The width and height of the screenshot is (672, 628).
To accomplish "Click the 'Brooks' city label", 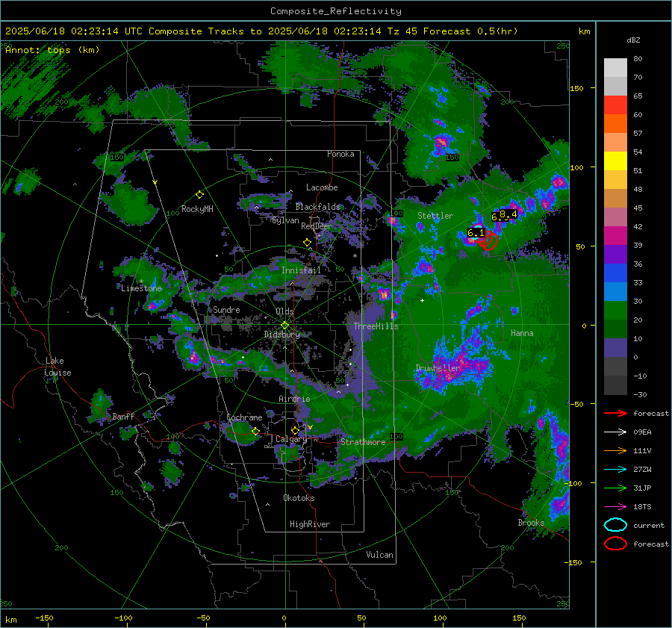I will tap(531, 523).
